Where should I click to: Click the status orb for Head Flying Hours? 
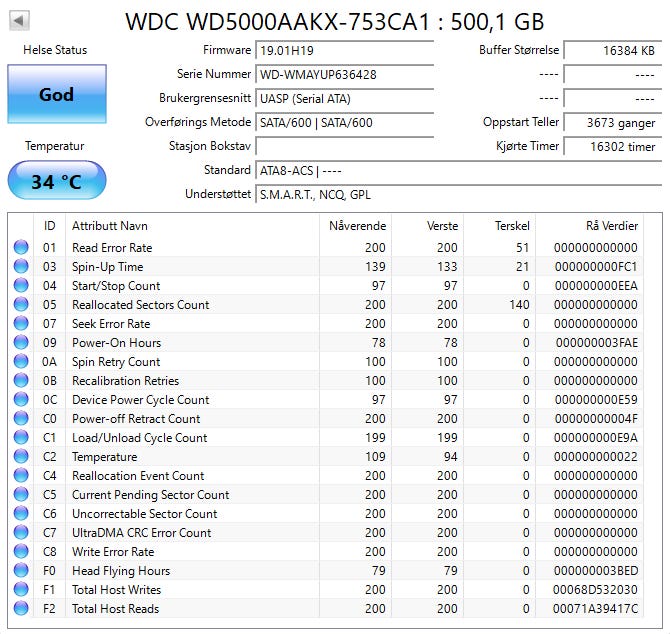click(21, 570)
